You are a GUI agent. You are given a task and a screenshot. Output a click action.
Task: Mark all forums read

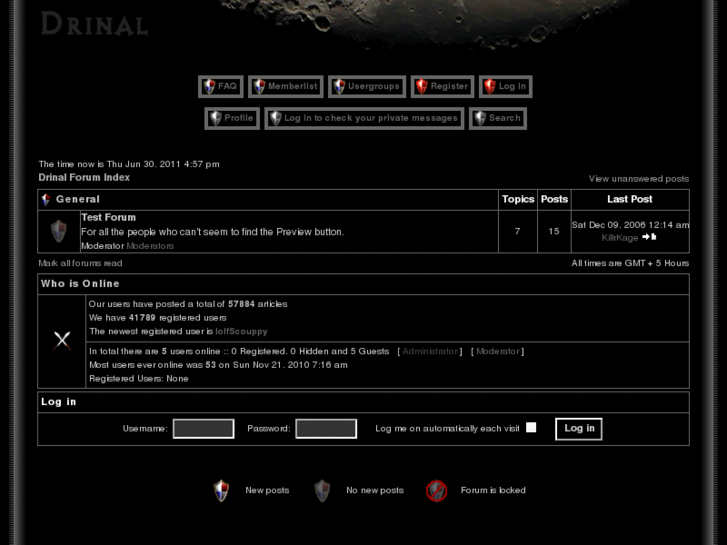point(80,263)
